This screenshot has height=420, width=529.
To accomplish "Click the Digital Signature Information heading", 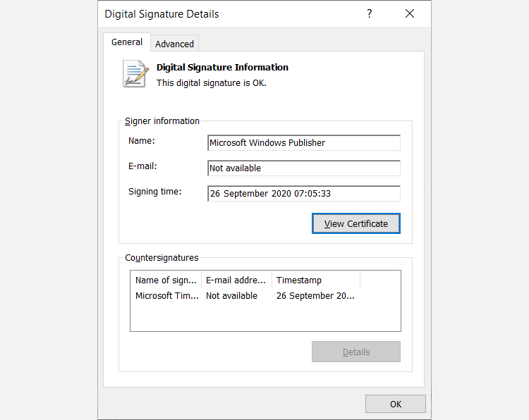I will point(222,68).
